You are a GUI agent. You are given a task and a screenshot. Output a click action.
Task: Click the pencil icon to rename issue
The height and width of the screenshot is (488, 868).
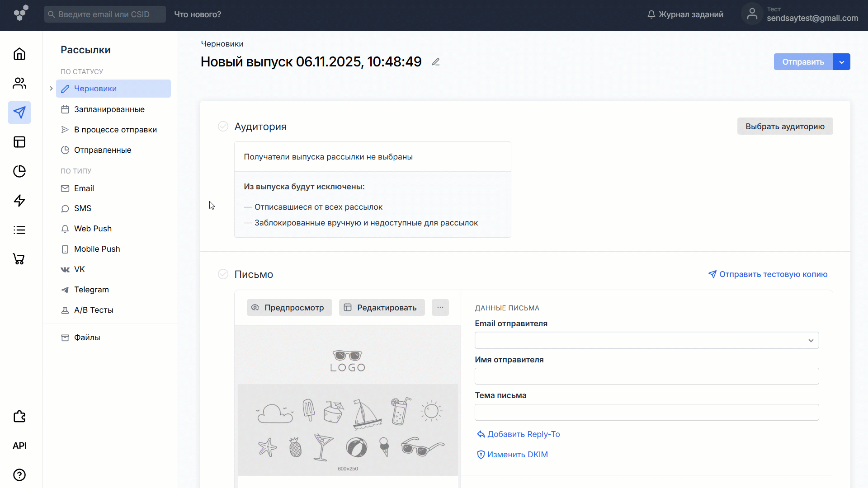(436, 62)
